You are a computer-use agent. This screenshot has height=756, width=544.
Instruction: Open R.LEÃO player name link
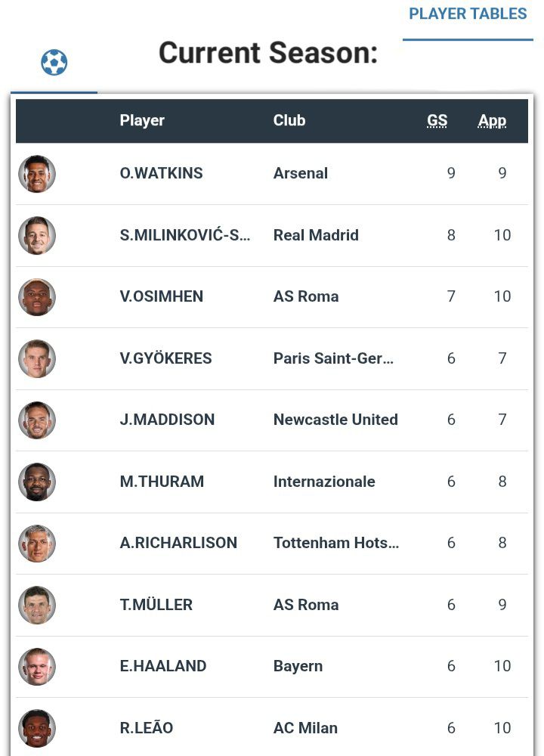[x=147, y=728]
